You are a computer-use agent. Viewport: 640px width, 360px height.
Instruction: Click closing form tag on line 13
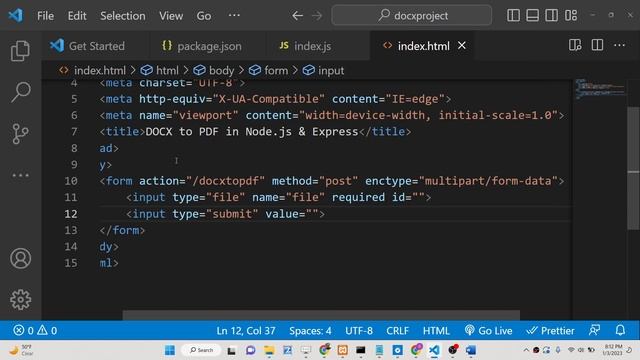click(x=122, y=230)
